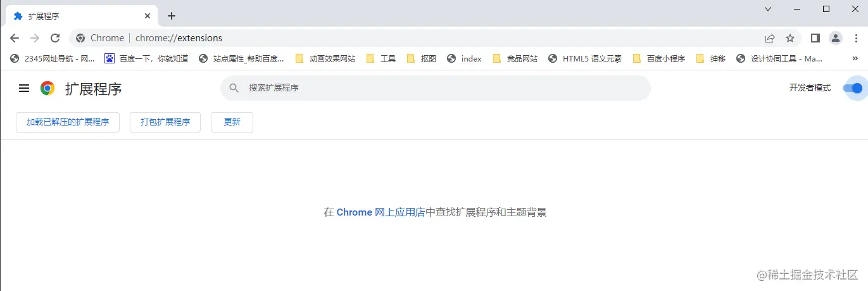
Task: Click the 扩展程序 page title text
Action: pos(94,89)
